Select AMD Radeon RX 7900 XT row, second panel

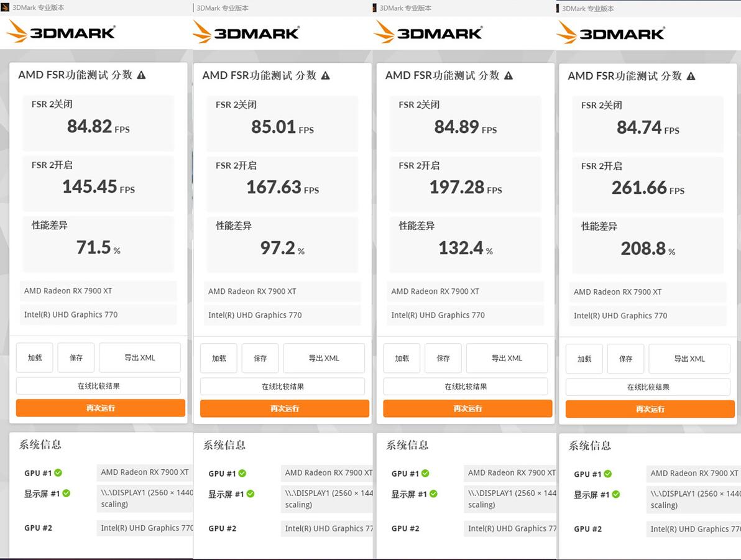click(282, 291)
